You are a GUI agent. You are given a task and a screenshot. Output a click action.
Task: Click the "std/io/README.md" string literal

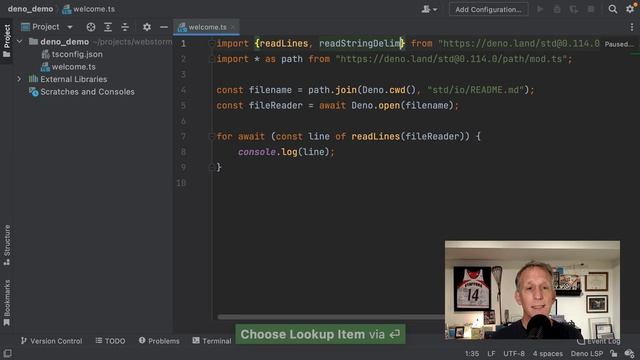pyautogui.click(x=476, y=90)
